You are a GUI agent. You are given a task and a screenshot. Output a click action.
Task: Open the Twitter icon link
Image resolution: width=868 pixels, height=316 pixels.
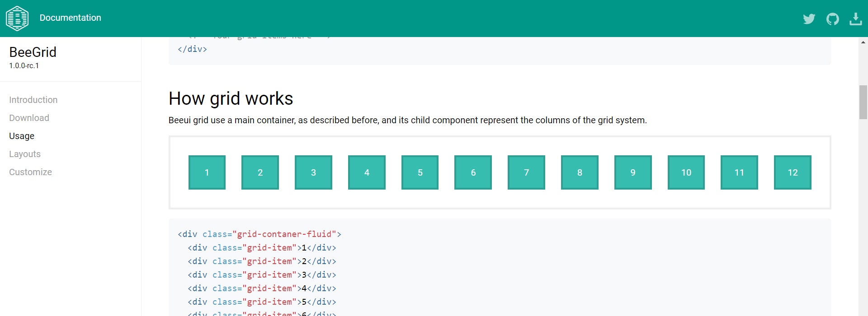click(x=809, y=19)
